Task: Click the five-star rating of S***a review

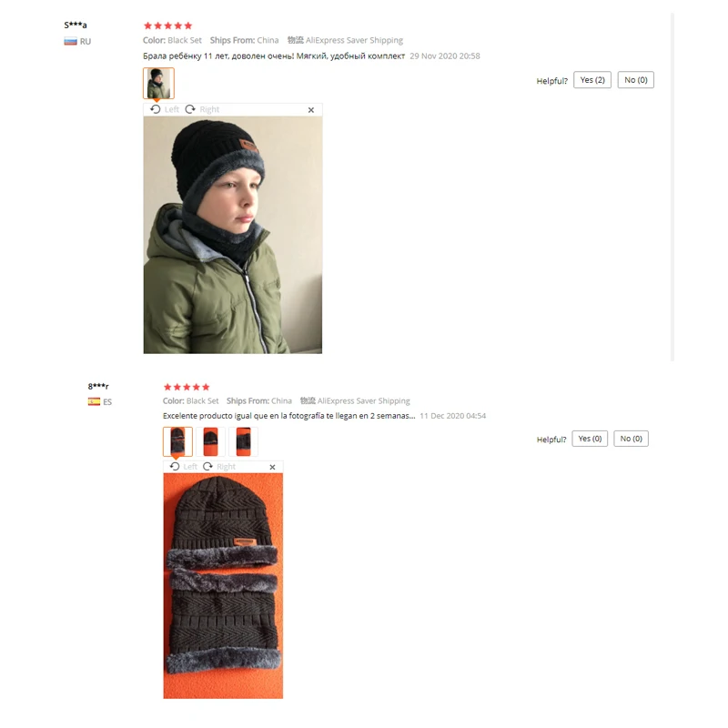Action: [167, 25]
